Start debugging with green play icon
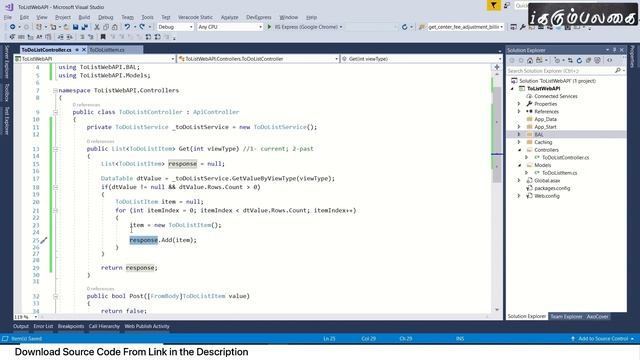 [269, 27]
